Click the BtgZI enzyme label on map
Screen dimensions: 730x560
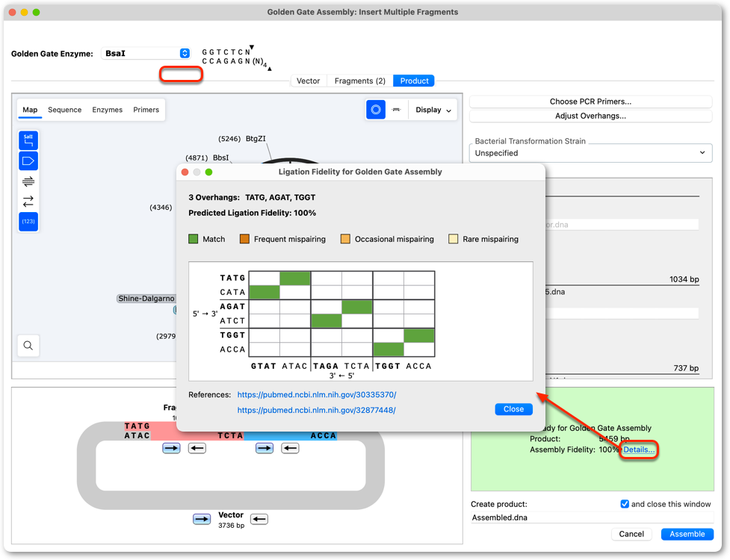[x=256, y=139]
